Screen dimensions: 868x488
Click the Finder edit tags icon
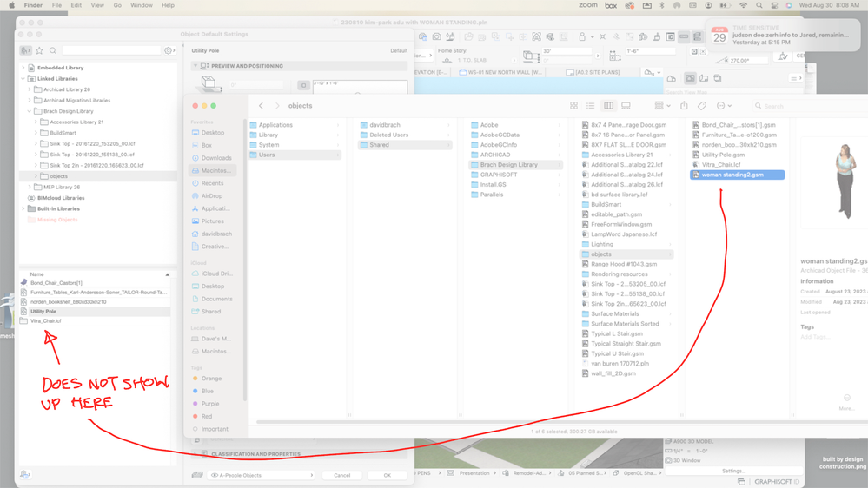click(x=702, y=106)
